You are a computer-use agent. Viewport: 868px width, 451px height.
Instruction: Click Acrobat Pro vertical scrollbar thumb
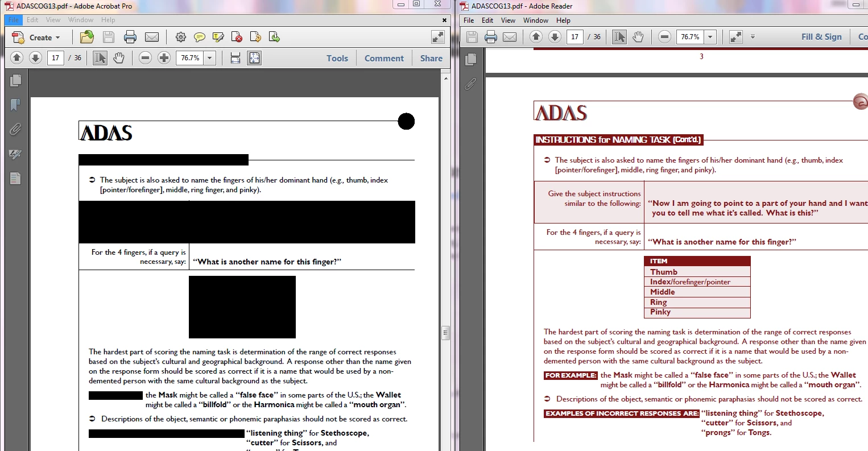pyautogui.click(x=445, y=333)
